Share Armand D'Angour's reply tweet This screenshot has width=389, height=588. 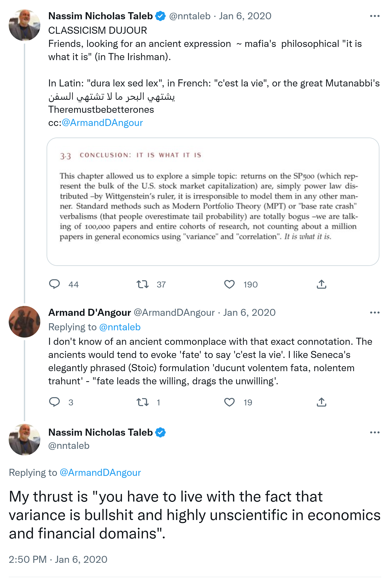tap(321, 402)
